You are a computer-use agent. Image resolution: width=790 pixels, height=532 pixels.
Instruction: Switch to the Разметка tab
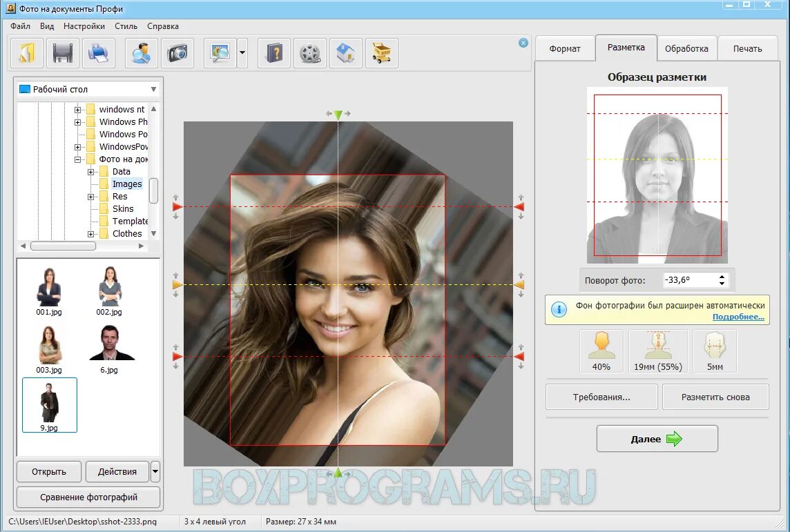(626, 48)
